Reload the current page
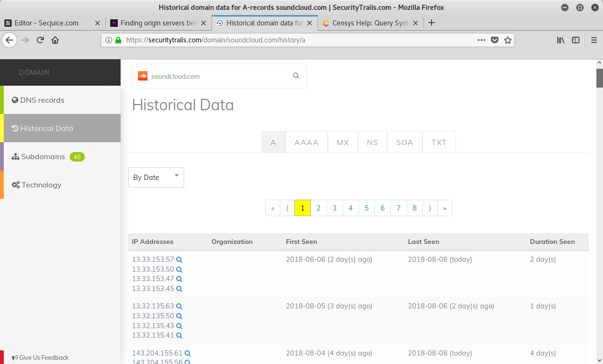The height and width of the screenshot is (364, 603). click(40, 40)
